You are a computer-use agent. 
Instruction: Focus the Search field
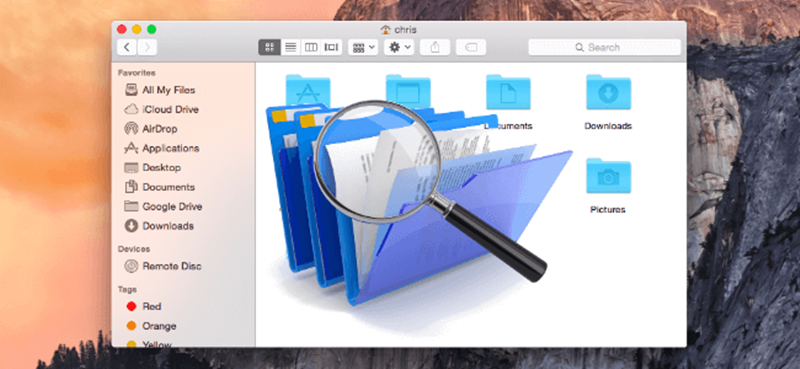click(x=604, y=47)
